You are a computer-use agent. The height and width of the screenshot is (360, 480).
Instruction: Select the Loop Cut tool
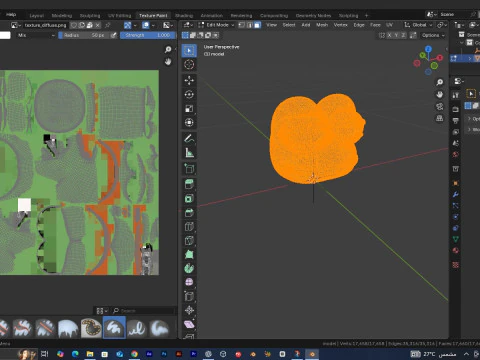coord(189,227)
